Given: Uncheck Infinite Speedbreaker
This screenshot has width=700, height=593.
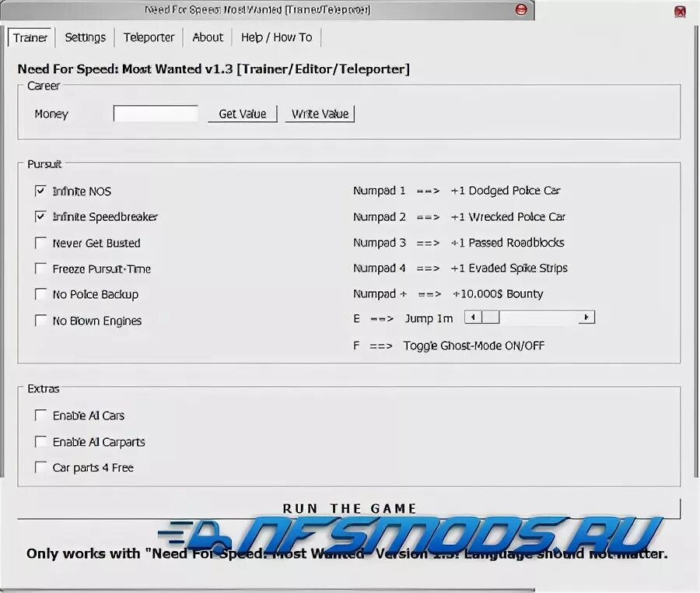Looking at the screenshot, I should (x=40, y=216).
